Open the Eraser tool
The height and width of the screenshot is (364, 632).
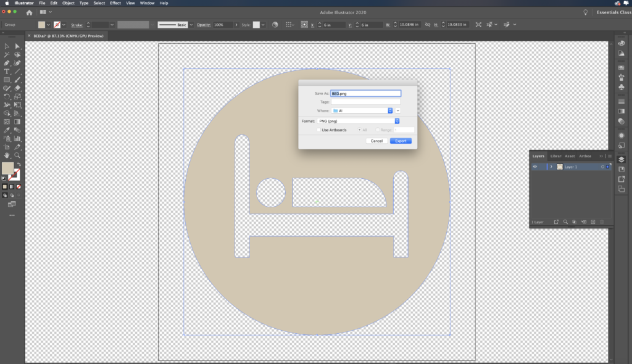tap(17, 88)
